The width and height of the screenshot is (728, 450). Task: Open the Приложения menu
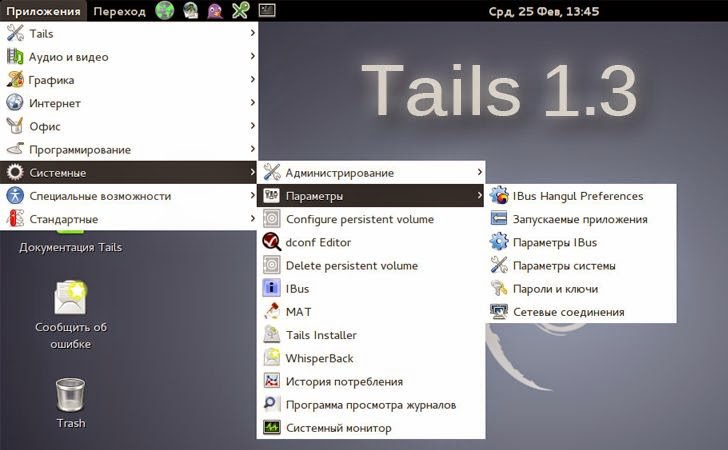43,11
